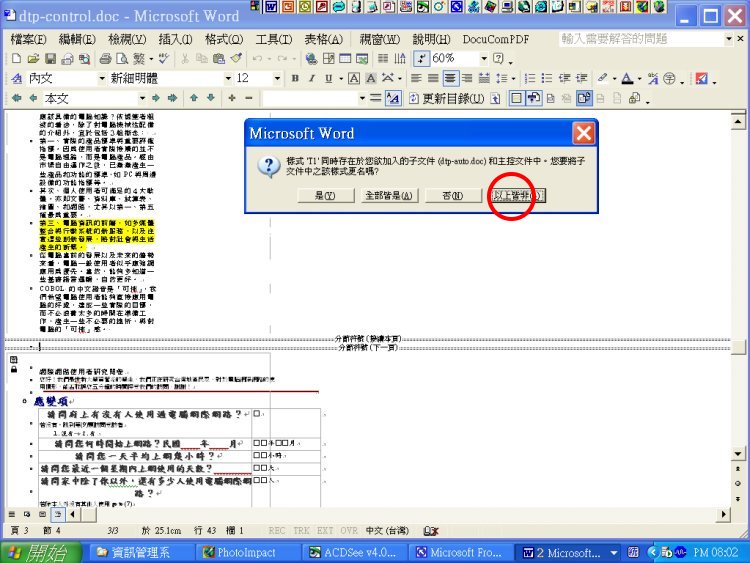Image resolution: width=750 pixels, height=563 pixels.
Task: Move outline item down
Action: 211,98
